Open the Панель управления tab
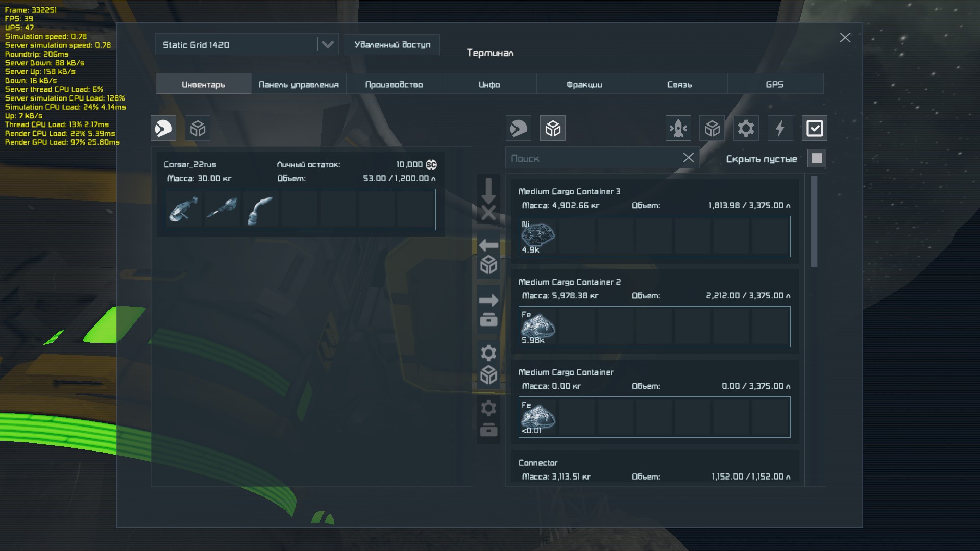Image resolution: width=980 pixels, height=551 pixels. click(x=299, y=84)
